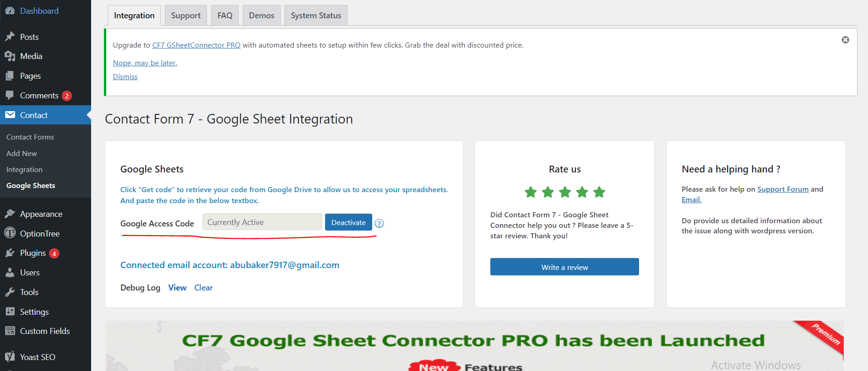Open OptionTree in the admin menu
868x371 pixels.
[40, 233]
